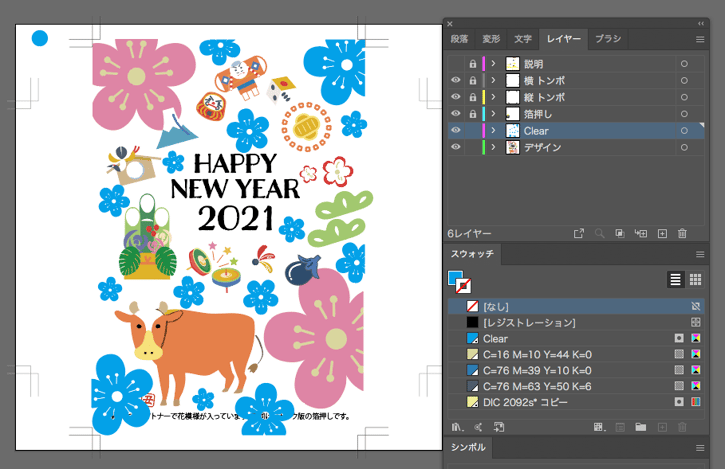Click the new color group folder icon

[x=640, y=427]
